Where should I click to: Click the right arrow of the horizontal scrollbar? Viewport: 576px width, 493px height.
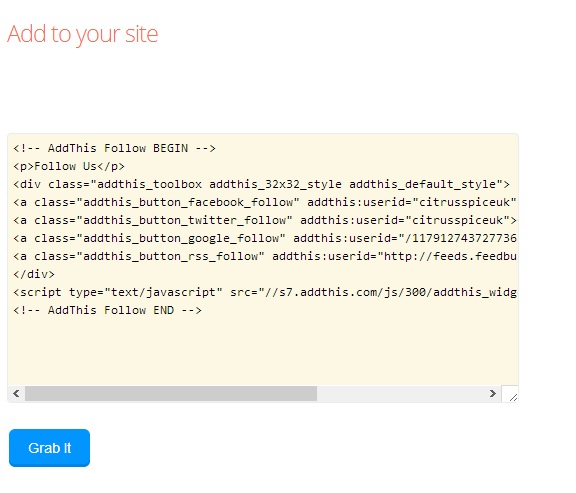pyautogui.click(x=493, y=393)
